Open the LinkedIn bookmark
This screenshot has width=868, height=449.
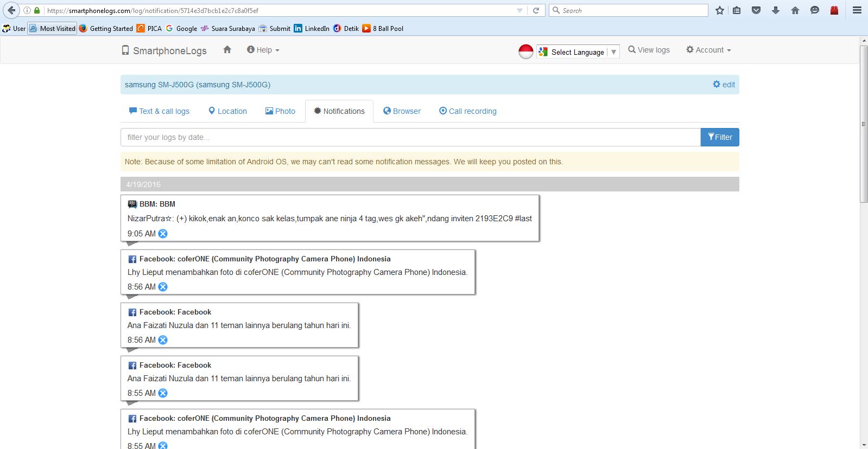[x=312, y=28]
